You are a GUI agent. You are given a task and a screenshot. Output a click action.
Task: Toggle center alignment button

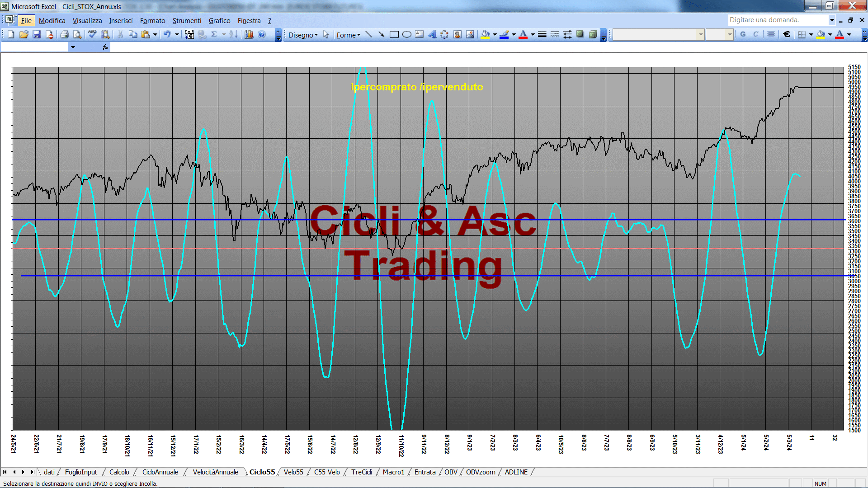(771, 35)
